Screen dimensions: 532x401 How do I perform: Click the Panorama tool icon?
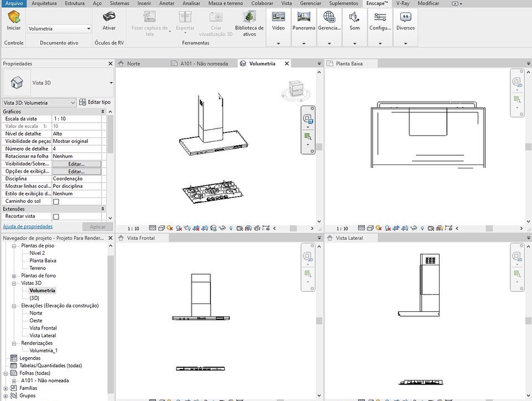click(x=304, y=17)
